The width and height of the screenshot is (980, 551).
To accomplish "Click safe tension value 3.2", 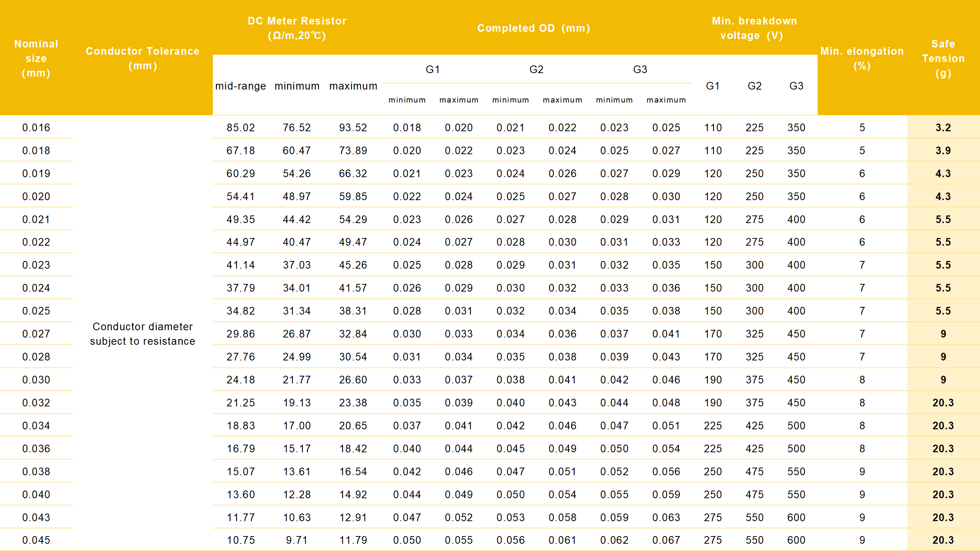I will tap(943, 127).
